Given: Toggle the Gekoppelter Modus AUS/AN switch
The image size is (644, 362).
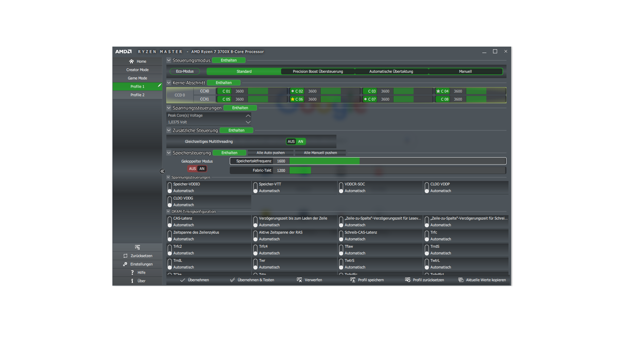Looking at the screenshot, I should pyautogui.click(x=197, y=169).
